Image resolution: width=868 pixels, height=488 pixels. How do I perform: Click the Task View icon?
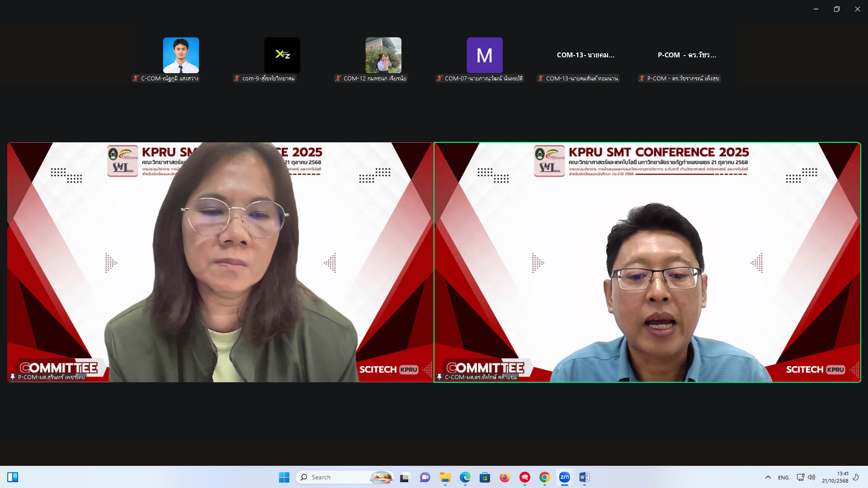[x=405, y=477]
